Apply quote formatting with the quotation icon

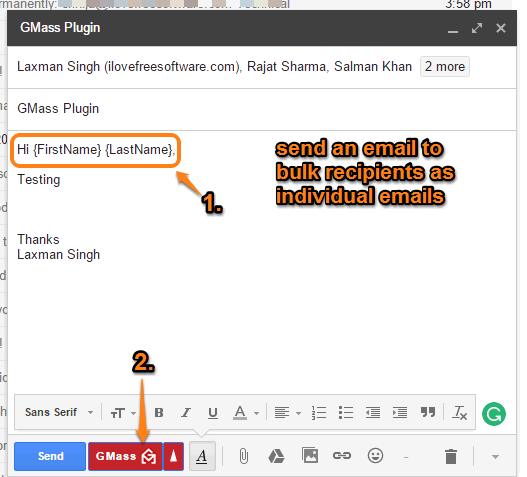pos(428,412)
